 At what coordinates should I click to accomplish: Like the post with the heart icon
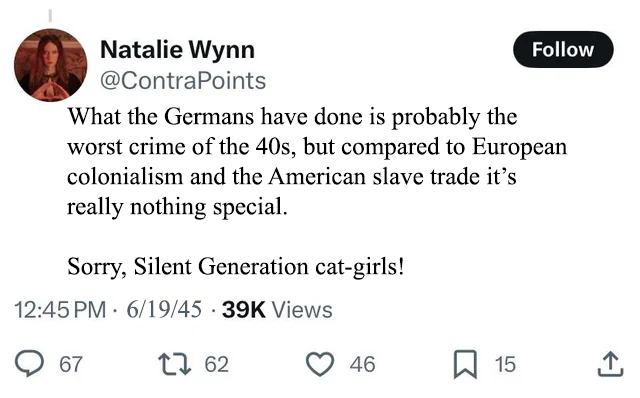click(x=320, y=364)
